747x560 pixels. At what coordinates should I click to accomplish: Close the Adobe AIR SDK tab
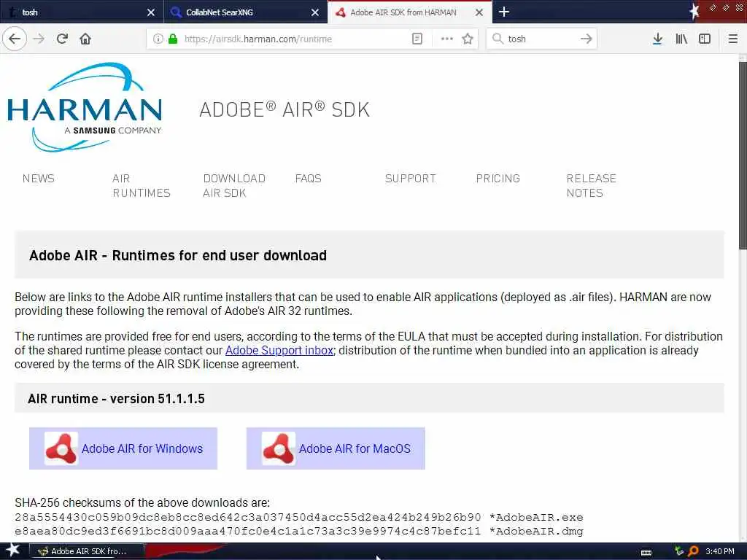point(479,12)
